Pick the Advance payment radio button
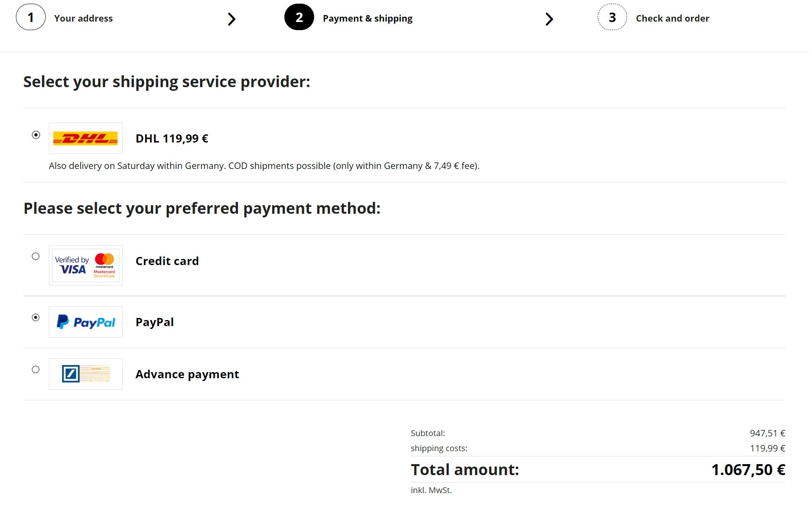This screenshot has width=812, height=513. pos(36,369)
